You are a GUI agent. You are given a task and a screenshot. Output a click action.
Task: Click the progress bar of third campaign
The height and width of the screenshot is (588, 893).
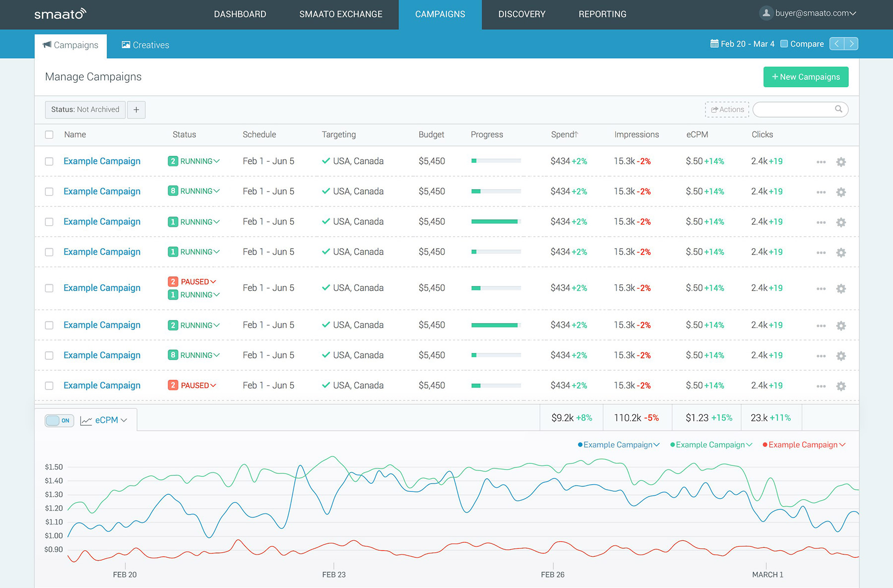[x=496, y=222]
